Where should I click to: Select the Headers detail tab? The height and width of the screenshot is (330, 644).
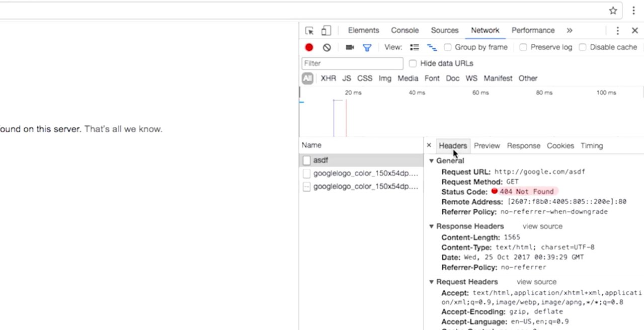tap(453, 145)
